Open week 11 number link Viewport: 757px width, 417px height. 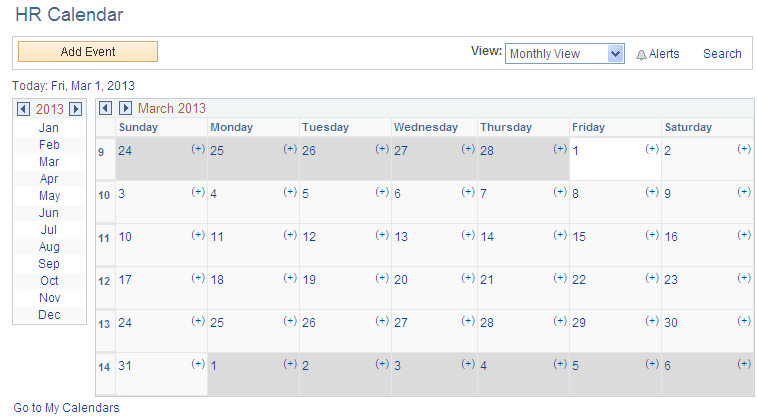click(104, 238)
